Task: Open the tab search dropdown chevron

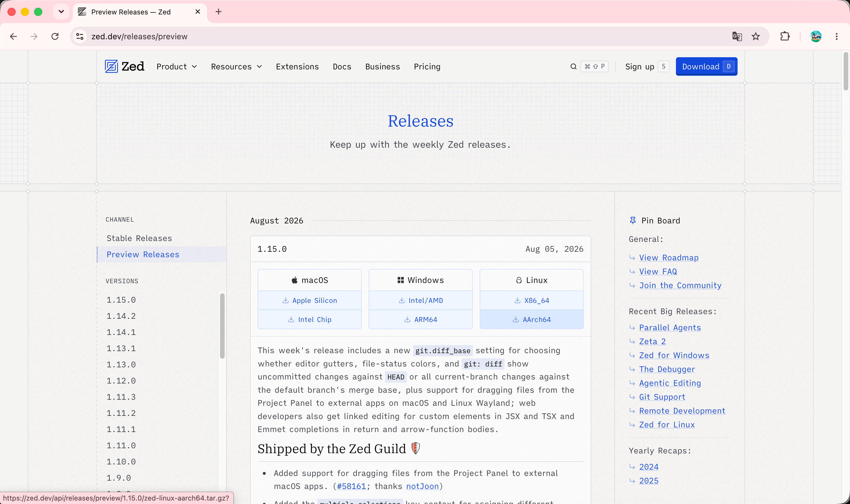Action: coord(61,12)
